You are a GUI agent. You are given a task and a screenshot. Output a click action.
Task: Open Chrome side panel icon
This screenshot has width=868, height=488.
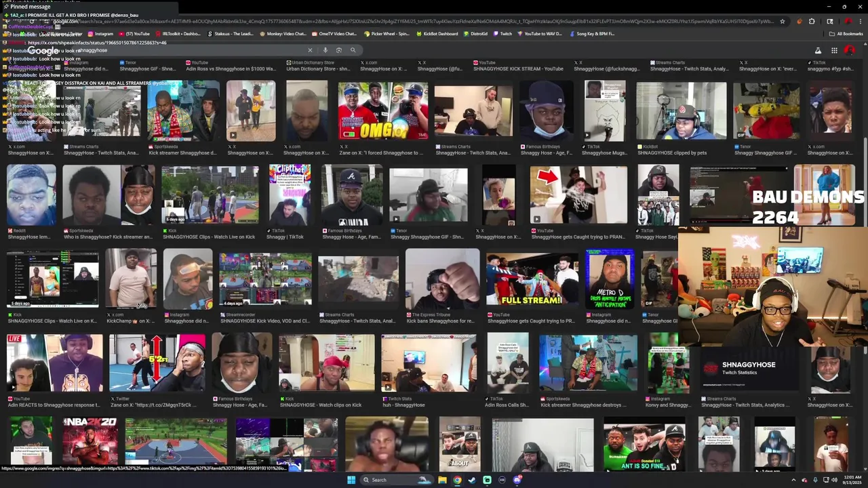point(830,21)
